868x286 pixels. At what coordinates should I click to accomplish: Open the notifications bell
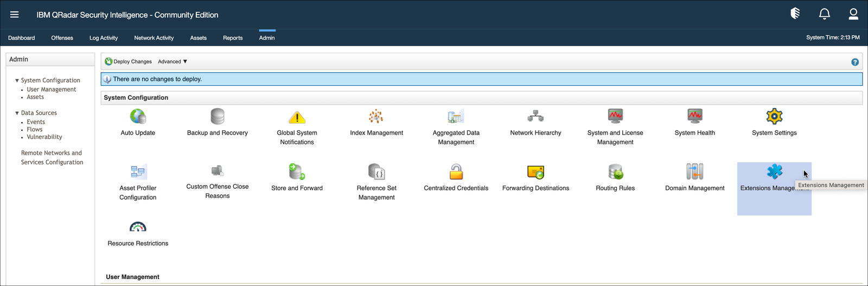(825, 14)
